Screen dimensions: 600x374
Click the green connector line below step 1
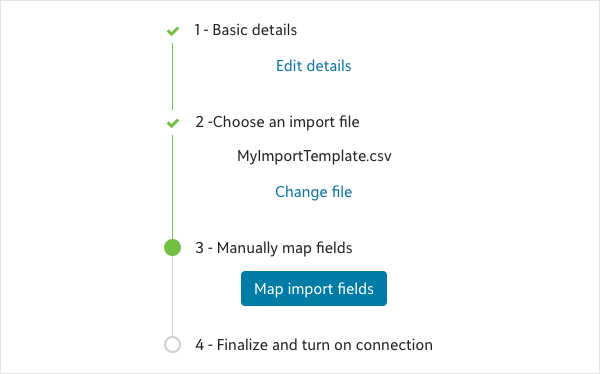coord(173,77)
